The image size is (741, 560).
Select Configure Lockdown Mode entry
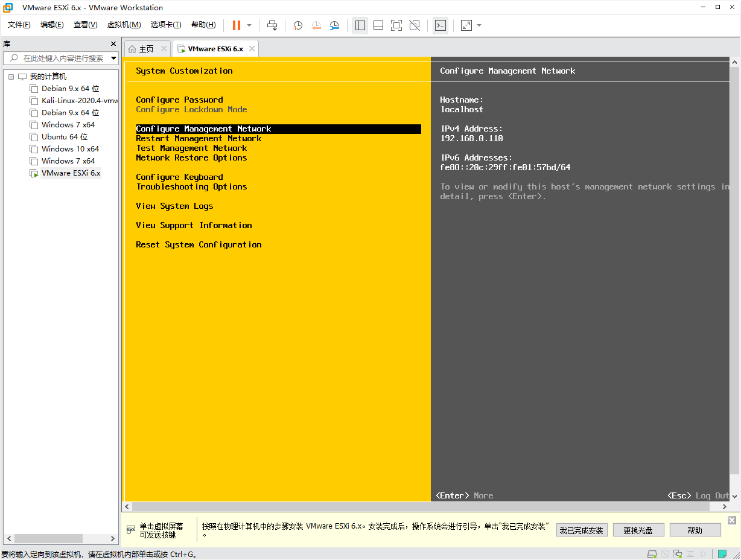click(191, 109)
